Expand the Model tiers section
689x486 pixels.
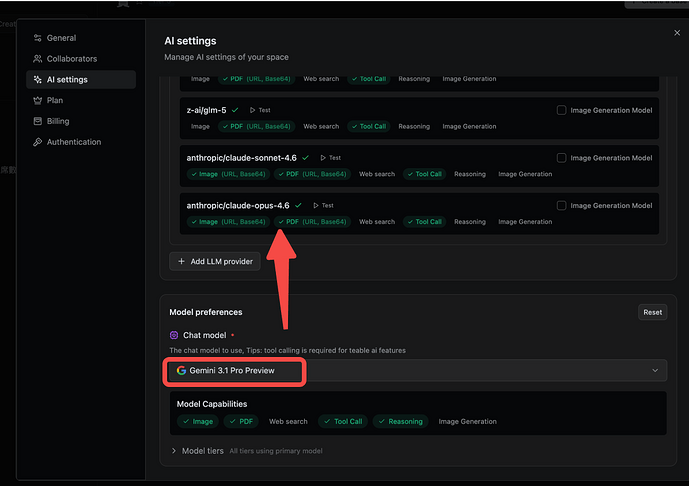tap(175, 451)
